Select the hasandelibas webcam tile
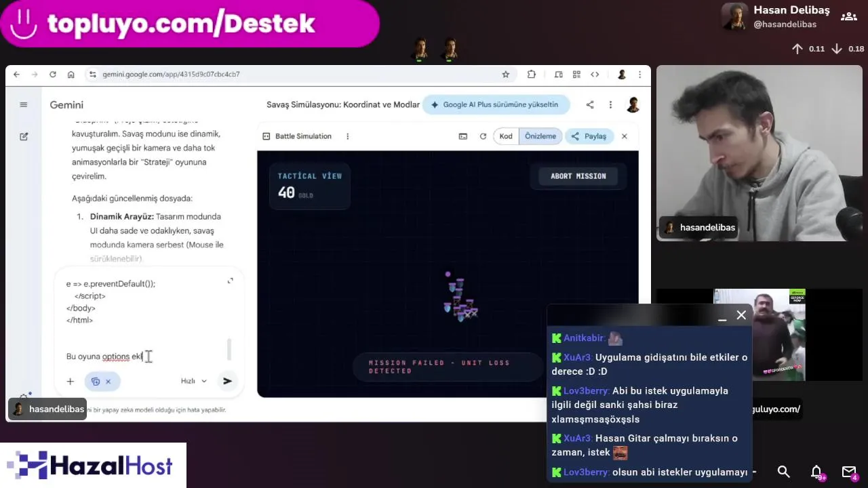This screenshot has width=868, height=488. pyautogui.click(x=759, y=153)
